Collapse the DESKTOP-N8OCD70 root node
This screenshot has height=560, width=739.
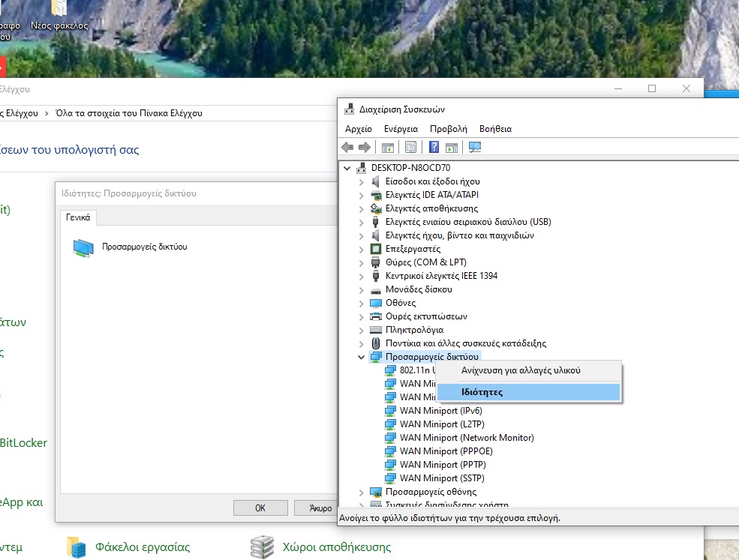(347, 168)
